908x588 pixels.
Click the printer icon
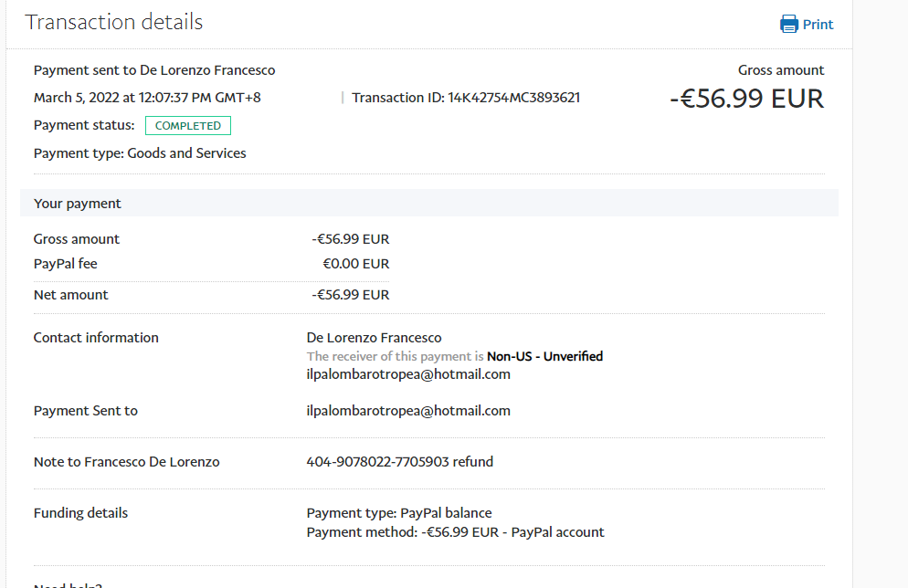(788, 25)
